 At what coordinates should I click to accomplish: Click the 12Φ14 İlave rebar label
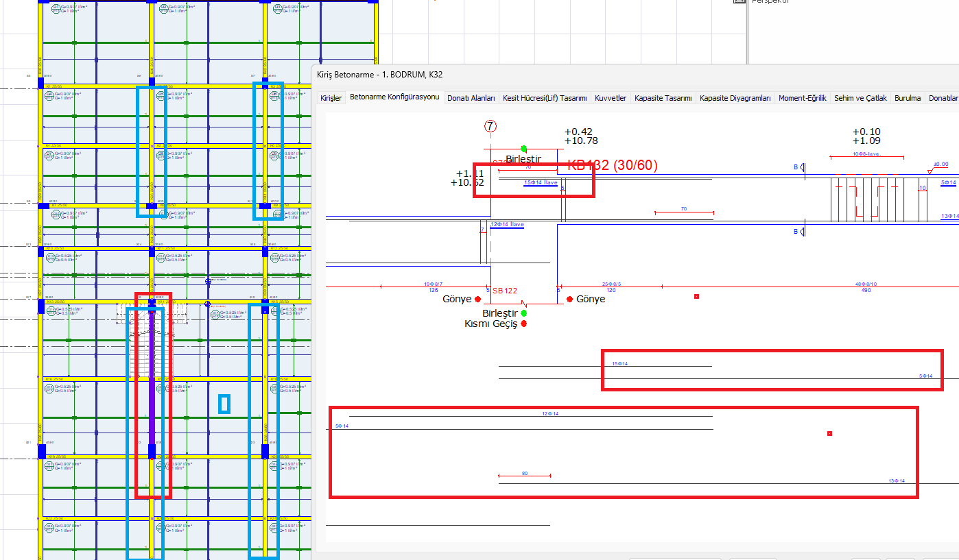point(507,225)
